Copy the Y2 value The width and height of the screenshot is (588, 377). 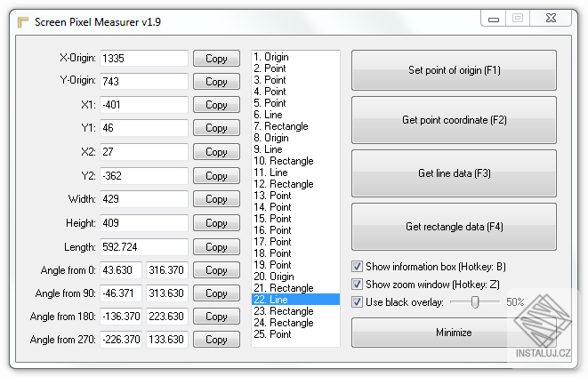coord(216,176)
